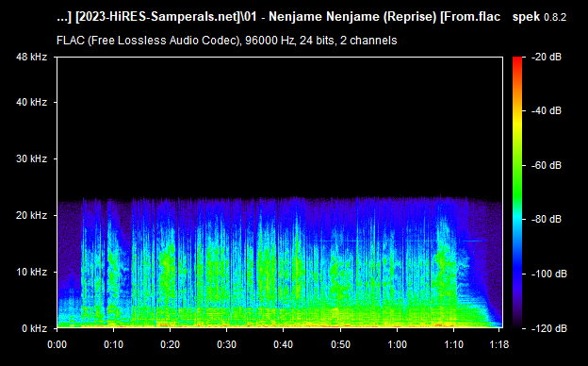
Task: Select the 0:50 time axis marker
Action: [340, 344]
